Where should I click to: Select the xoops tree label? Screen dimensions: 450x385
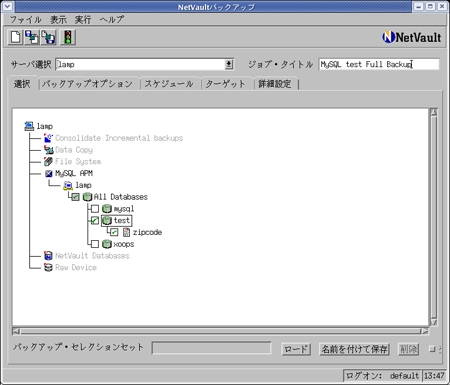pos(124,244)
